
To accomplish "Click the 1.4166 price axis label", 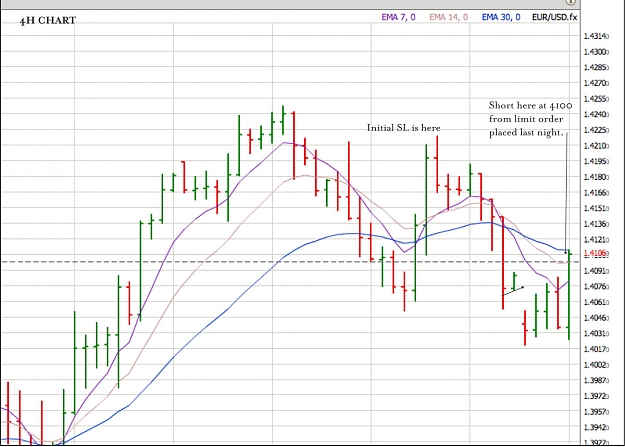I will [596, 193].
